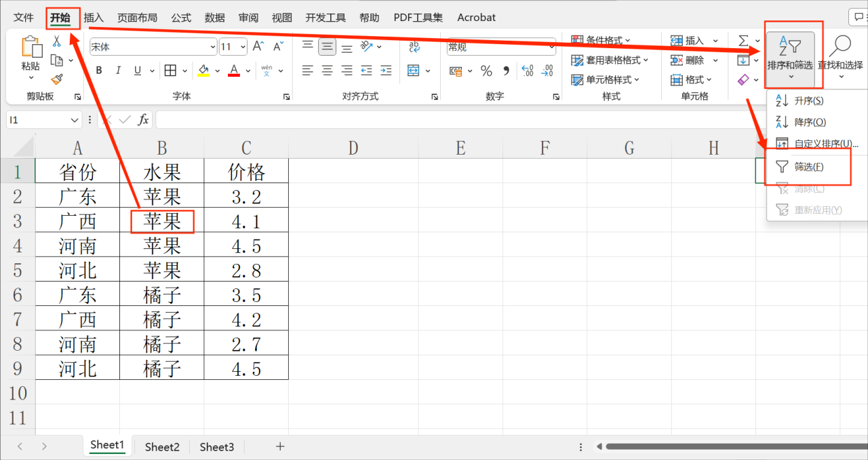Switch to the 数据 Data tab
Image resolution: width=868 pixels, height=460 pixels.
tap(215, 17)
